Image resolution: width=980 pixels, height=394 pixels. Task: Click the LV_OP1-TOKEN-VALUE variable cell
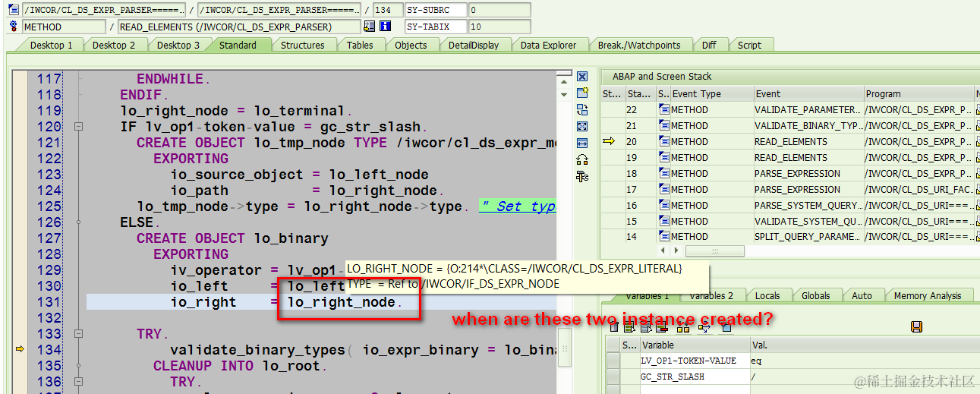pyautogui.click(x=695, y=361)
